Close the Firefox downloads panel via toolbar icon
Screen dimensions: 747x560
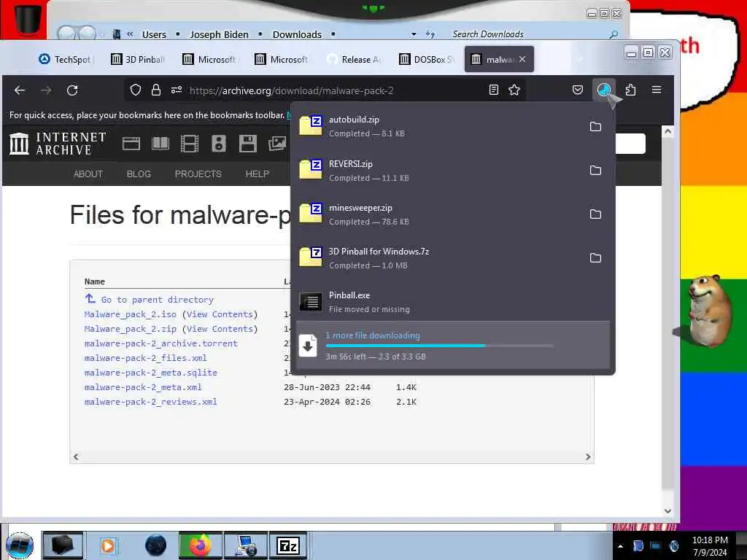pyautogui.click(x=603, y=90)
